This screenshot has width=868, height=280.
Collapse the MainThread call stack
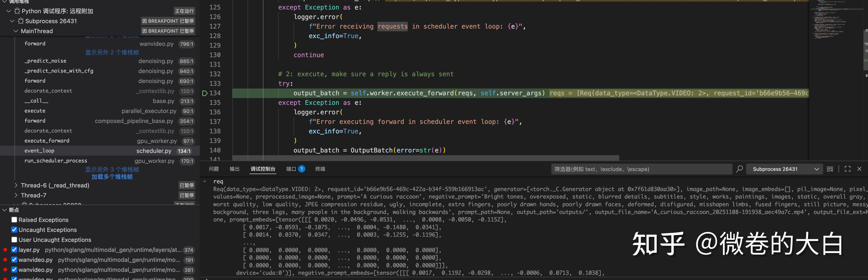click(x=16, y=31)
